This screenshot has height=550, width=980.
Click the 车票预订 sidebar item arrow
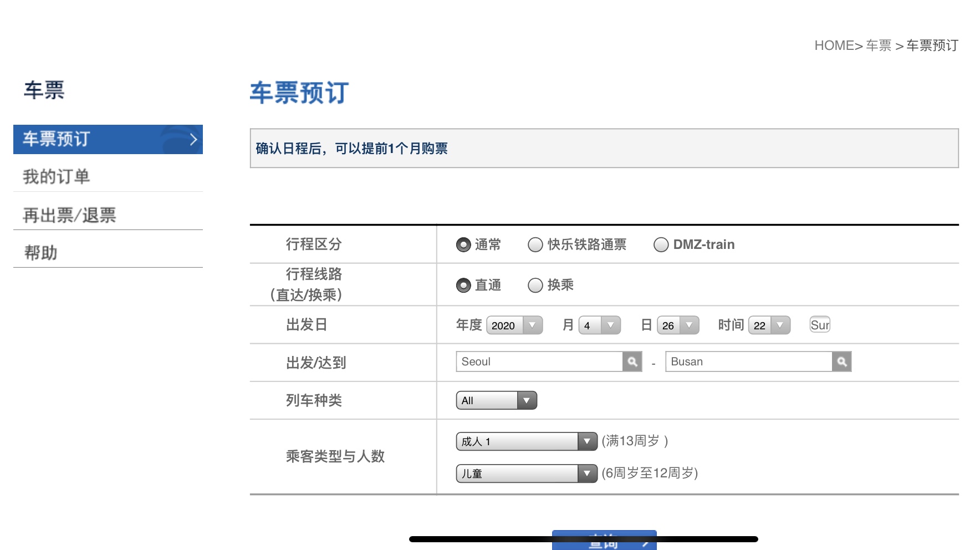(193, 139)
